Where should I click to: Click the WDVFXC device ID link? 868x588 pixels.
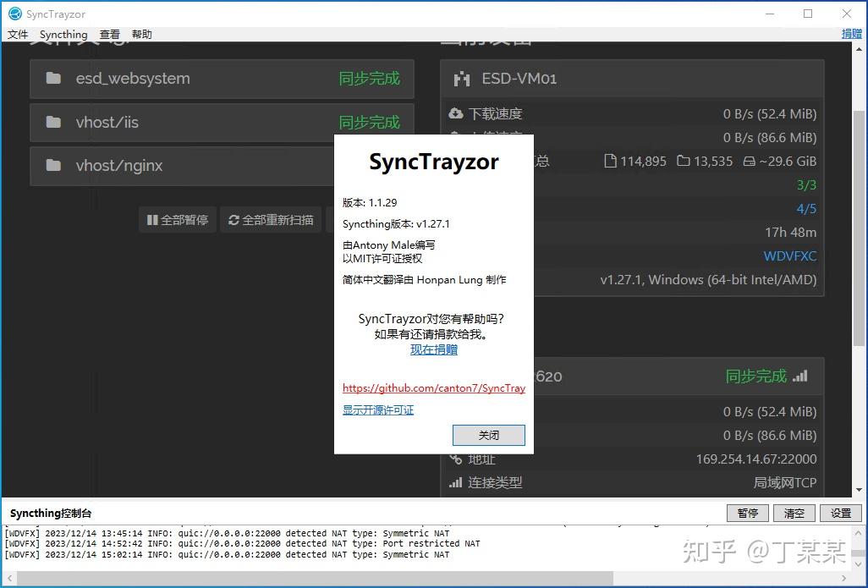pos(789,256)
